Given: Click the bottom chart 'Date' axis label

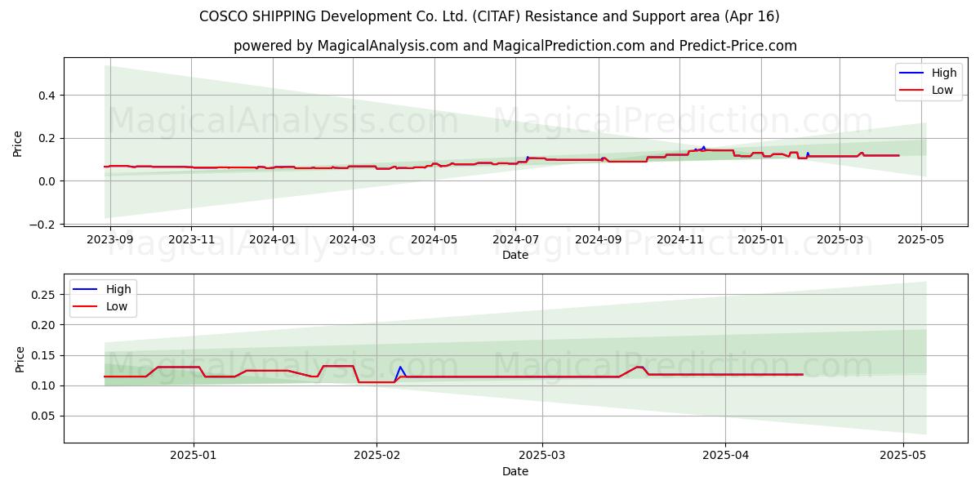Looking at the screenshot, I should (x=515, y=471).
